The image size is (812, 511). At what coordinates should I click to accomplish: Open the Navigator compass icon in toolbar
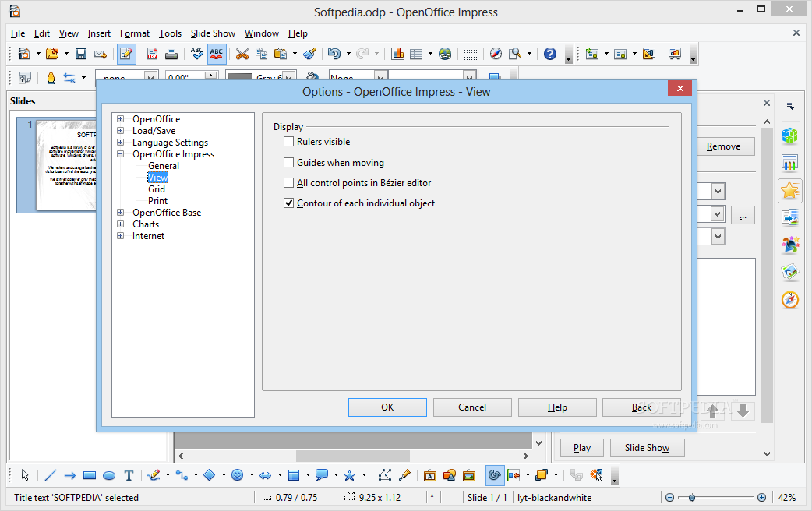pyautogui.click(x=496, y=54)
